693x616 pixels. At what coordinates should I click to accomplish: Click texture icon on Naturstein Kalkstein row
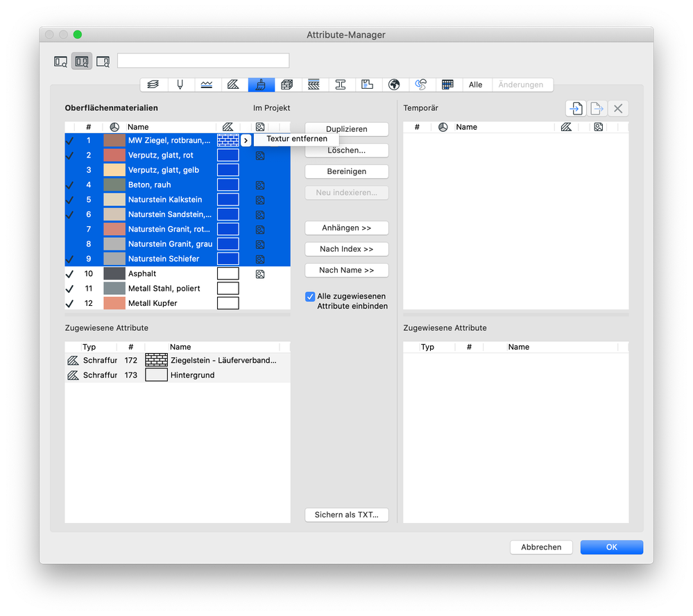(x=260, y=200)
